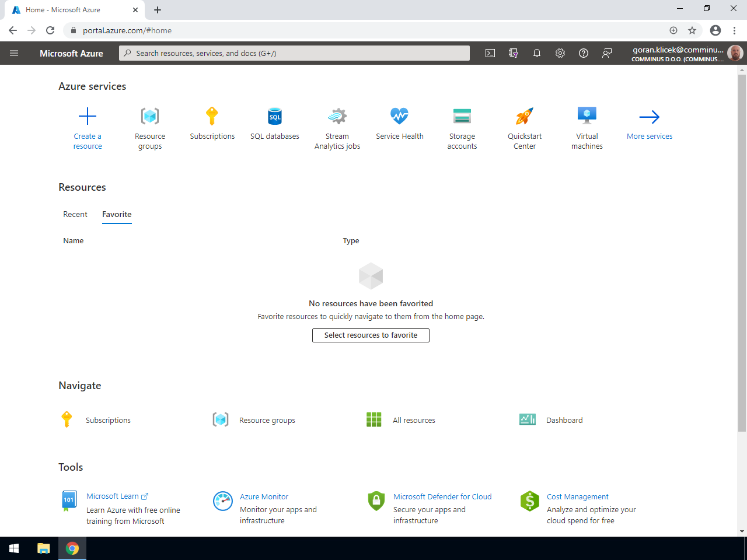Click the Microsoft Learn 101 icon
Viewport: 747px width, 560px height.
coord(69,501)
